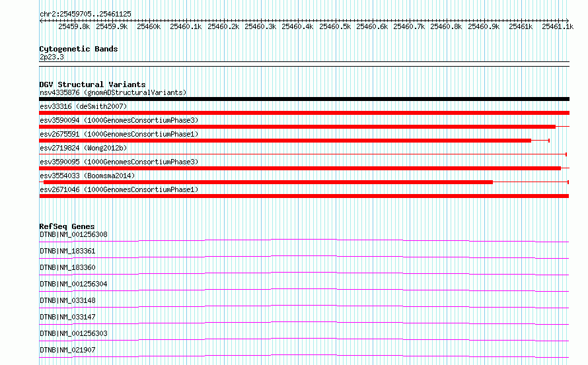
Task: Click the 25460k ruler tick label
Action: 149,26
